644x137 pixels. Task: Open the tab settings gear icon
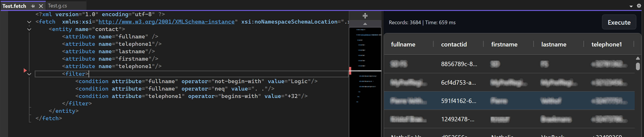pos(639,6)
